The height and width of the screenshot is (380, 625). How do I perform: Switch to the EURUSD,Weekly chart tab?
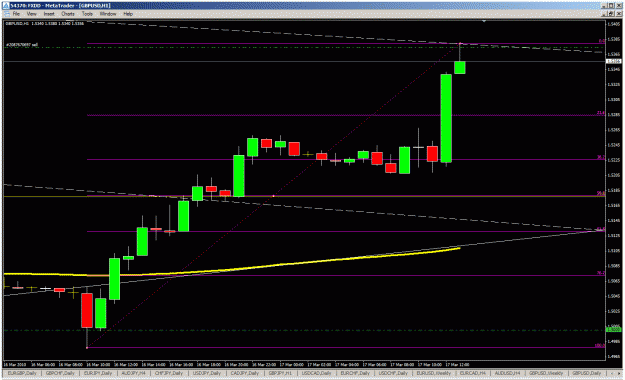pyautogui.click(x=433, y=373)
